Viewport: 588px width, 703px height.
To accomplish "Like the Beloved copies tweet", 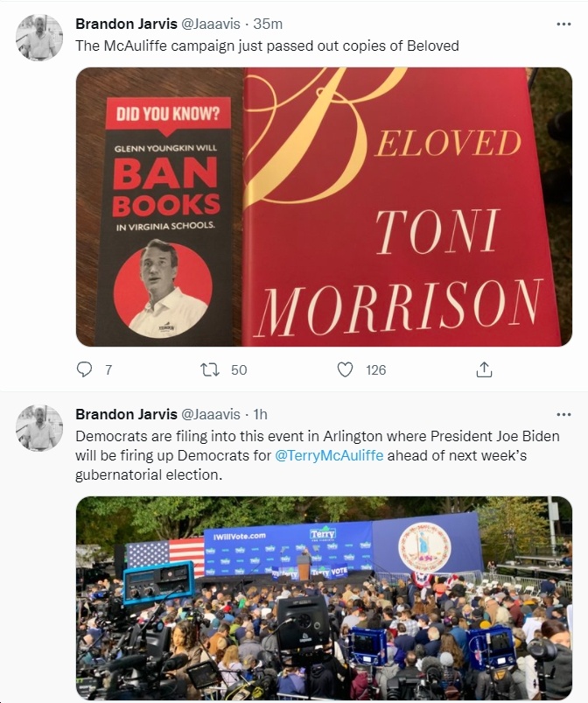I will [345, 369].
